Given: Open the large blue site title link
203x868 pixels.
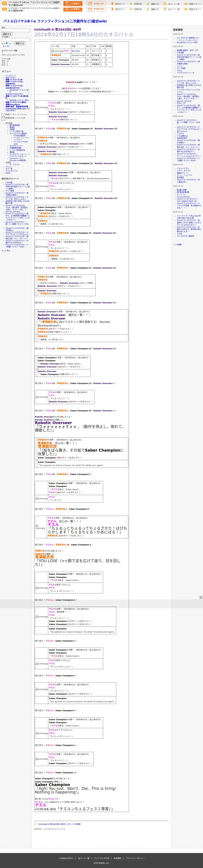Looking at the screenshot, I should tap(55, 21).
